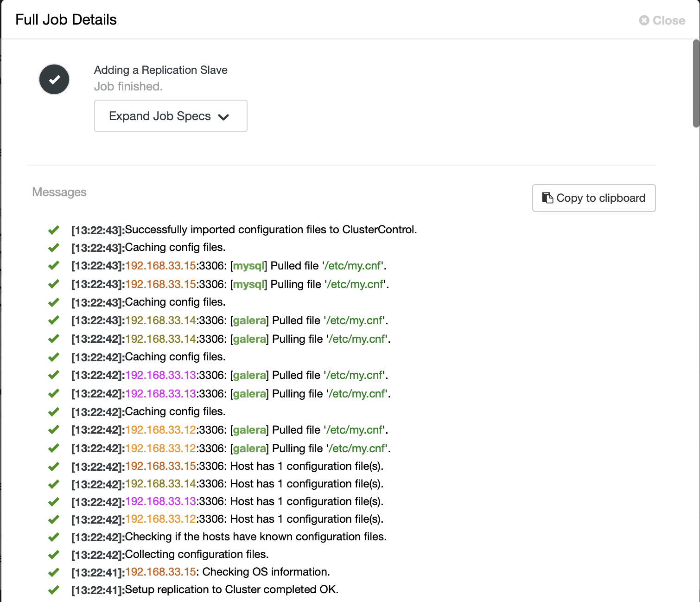The height and width of the screenshot is (602, 700).
Task: Click checkmark beside 'Checking if the hosts have known'
Action: 54,536
